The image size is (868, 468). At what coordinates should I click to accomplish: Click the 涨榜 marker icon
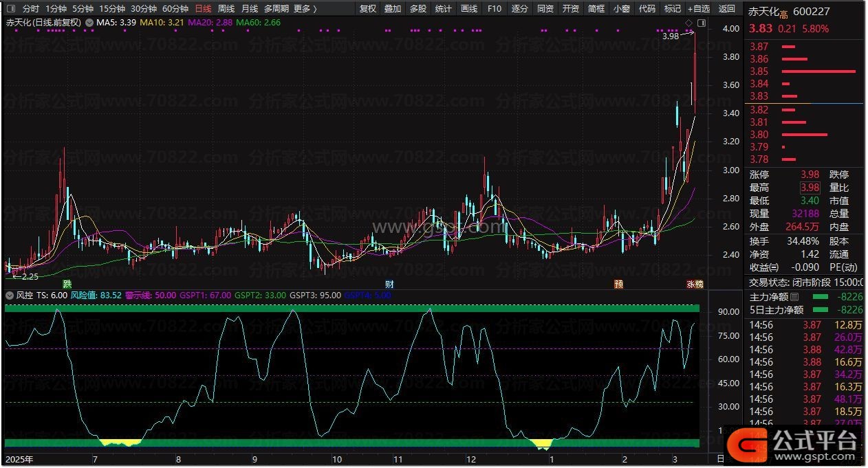point(694,284)
